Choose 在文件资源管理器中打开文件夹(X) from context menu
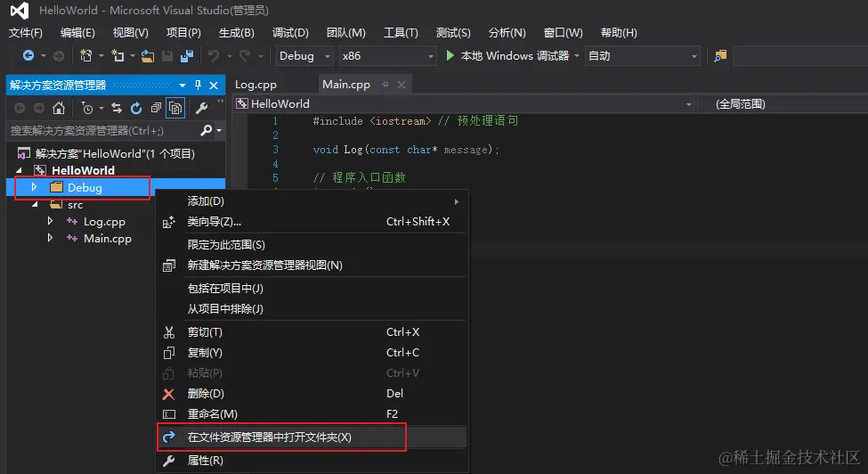The width and height of the screenshot is (868, 474). coord(312,437)
